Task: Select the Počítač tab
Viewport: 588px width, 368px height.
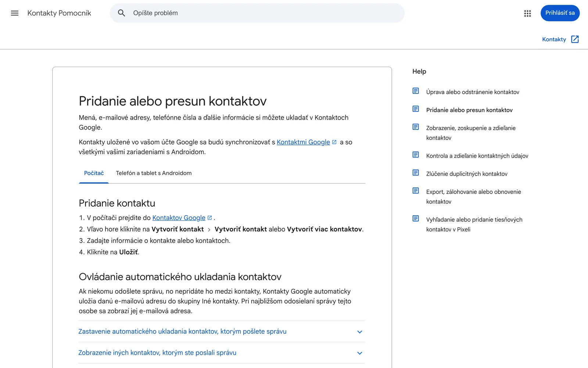Action: 94,173
